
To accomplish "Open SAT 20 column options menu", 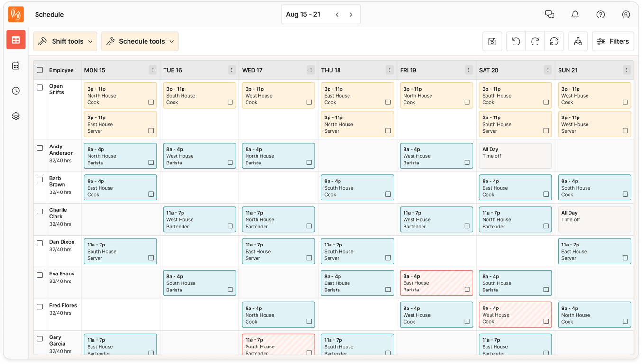I will click(x=548, y=70).
